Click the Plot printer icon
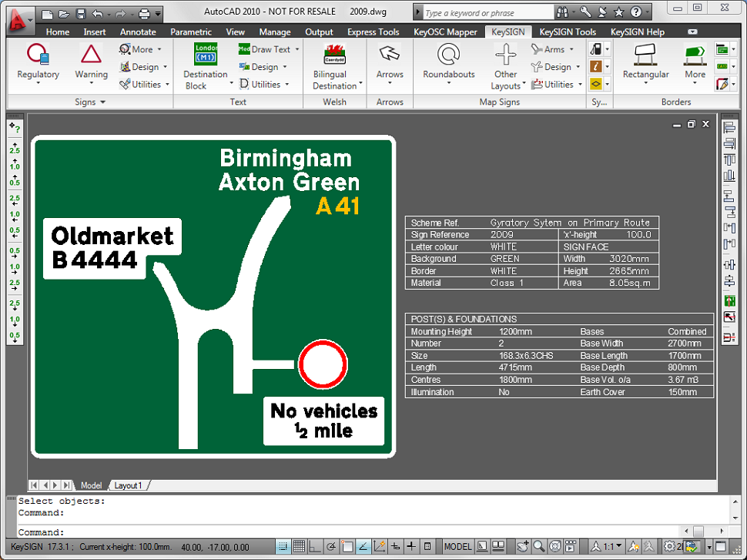The height and width of the screenshot is (560, 747). coord(144,14)
